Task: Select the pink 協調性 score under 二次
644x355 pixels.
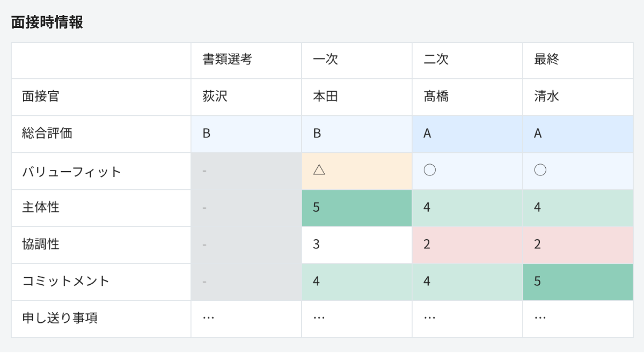Action: click(x=427, y=245)
